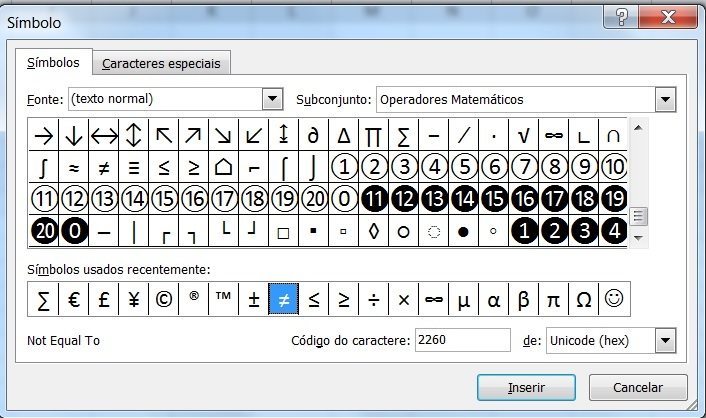
Task: Select the house ⌂ symbol
Action: coord(224,167)
